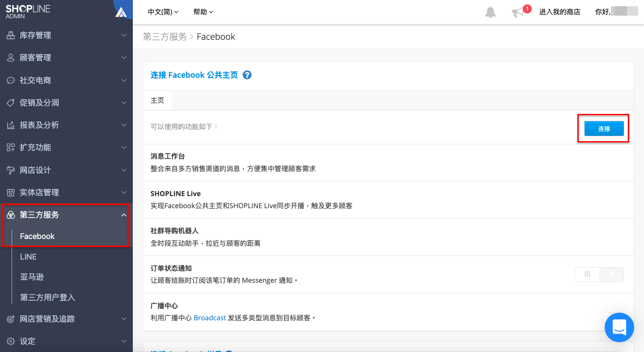
Task: Expand the 社交电商 menu chevron
Action: [124, 80]
